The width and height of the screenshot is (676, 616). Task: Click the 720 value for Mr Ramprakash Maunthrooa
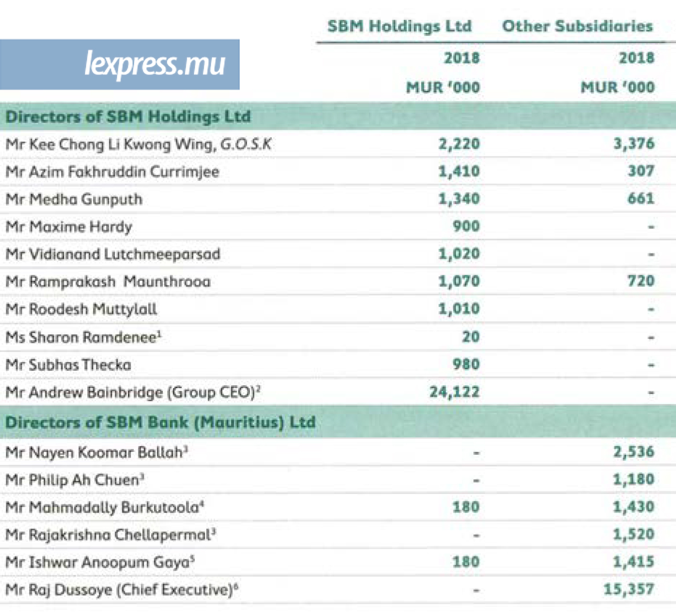[641, 281]
